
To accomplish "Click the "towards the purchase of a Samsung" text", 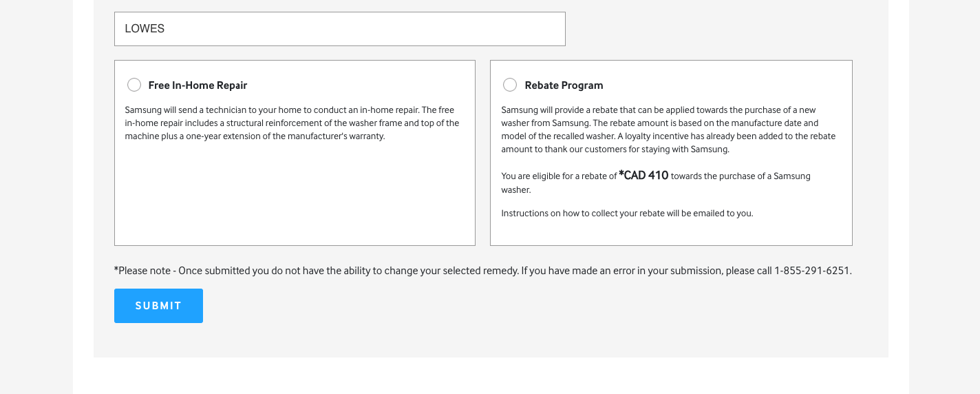I will click(740, 176).
